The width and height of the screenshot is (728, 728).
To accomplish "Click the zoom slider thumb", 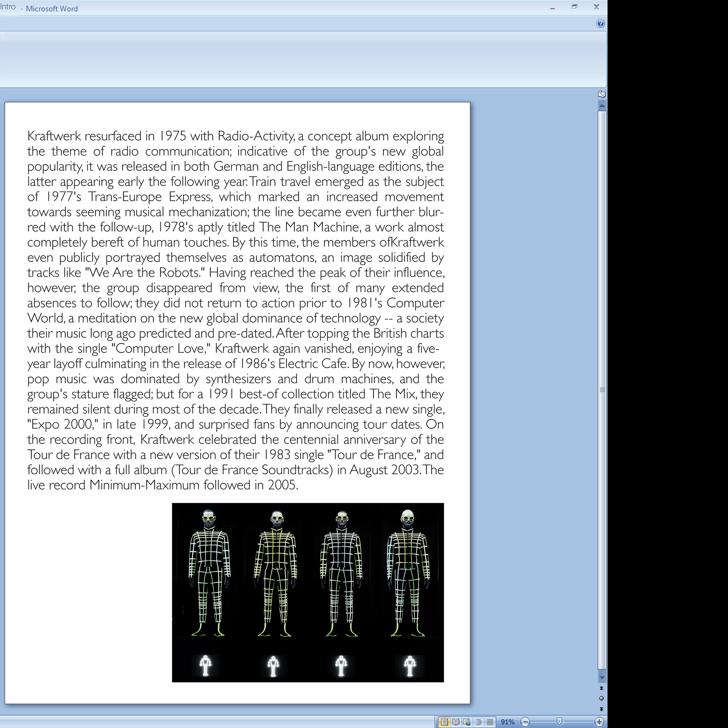I will [559, 722].
